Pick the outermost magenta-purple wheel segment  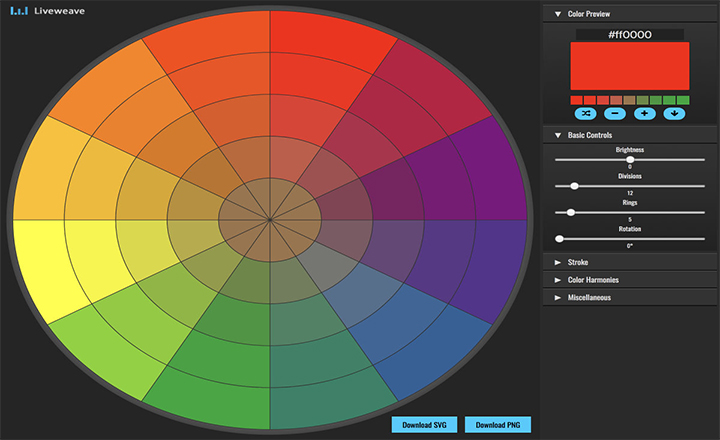click(494, 175)
